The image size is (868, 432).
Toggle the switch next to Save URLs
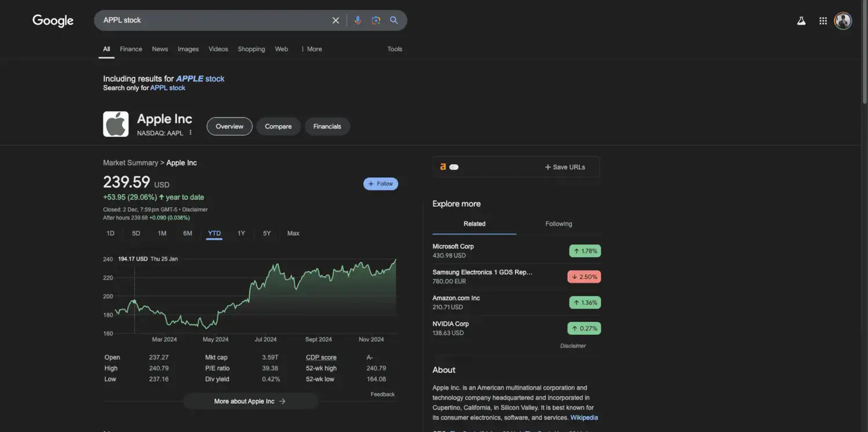tap(454, 167)
